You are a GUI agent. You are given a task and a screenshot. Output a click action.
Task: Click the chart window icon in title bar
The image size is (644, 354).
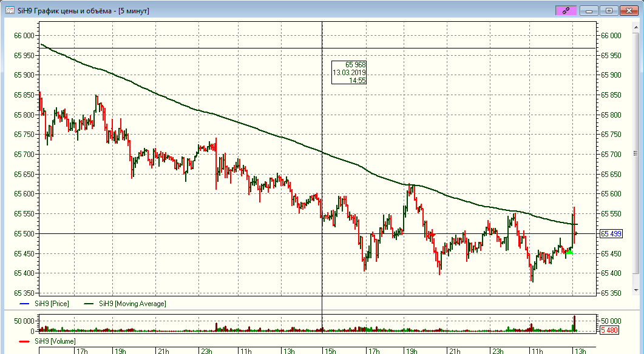coord(10,10)
